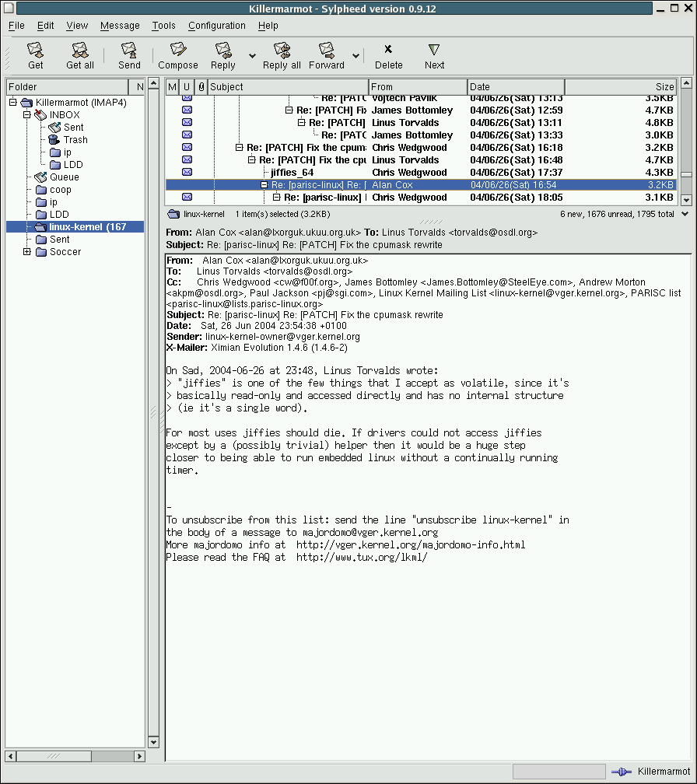Sort messages by Date column header

click(516, 87)
